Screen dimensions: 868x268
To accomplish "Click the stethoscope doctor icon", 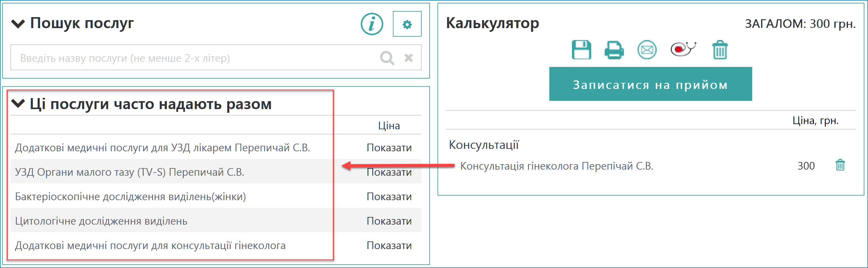I will [683, 49].
